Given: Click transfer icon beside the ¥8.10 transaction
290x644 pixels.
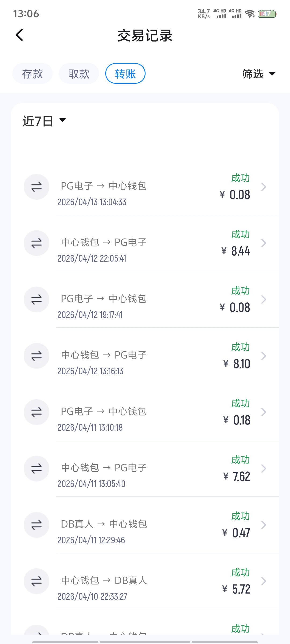Looking at the screenshot, I should coord(37,356).
